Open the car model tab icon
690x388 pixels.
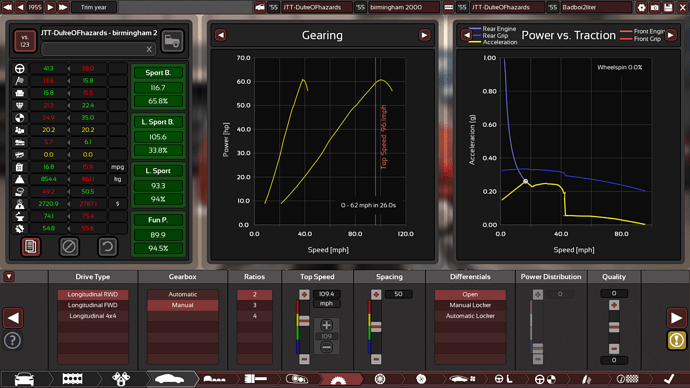pyautogui.click(x=24, y=379)
